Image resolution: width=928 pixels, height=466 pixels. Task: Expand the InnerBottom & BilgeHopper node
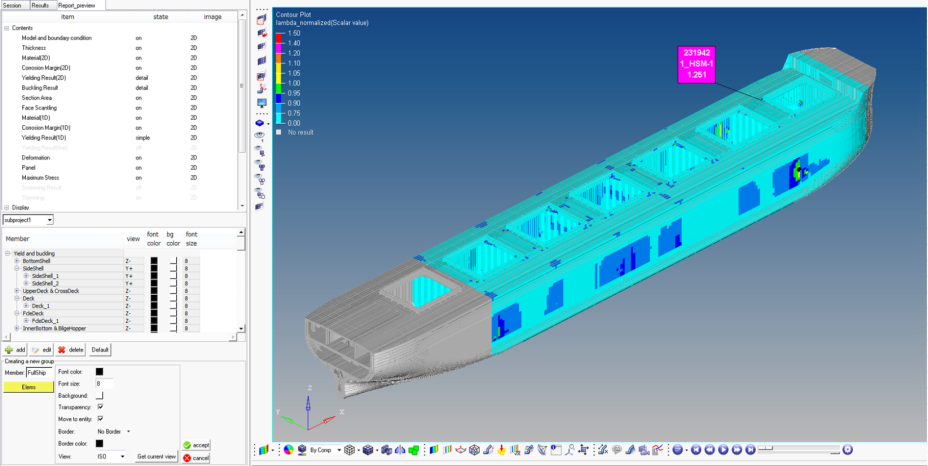[x=17, y=328]
